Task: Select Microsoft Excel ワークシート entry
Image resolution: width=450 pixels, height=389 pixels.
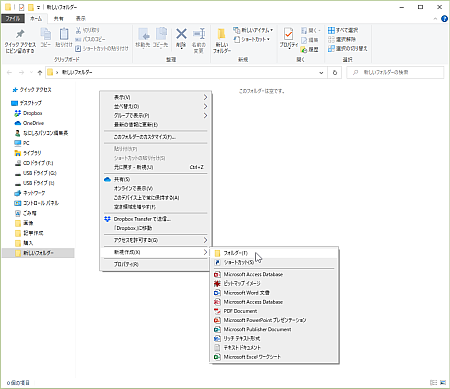Action: coord(274,357)
